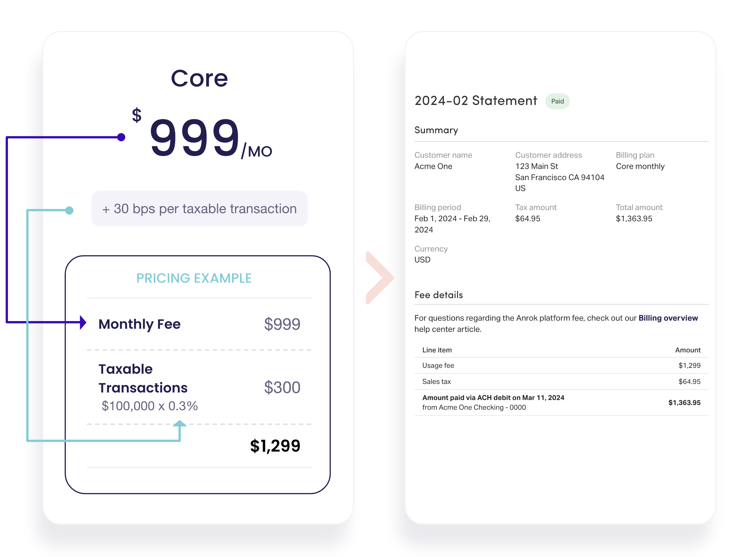
Task: Click the green Paid status badge
Action: (557, 101)
